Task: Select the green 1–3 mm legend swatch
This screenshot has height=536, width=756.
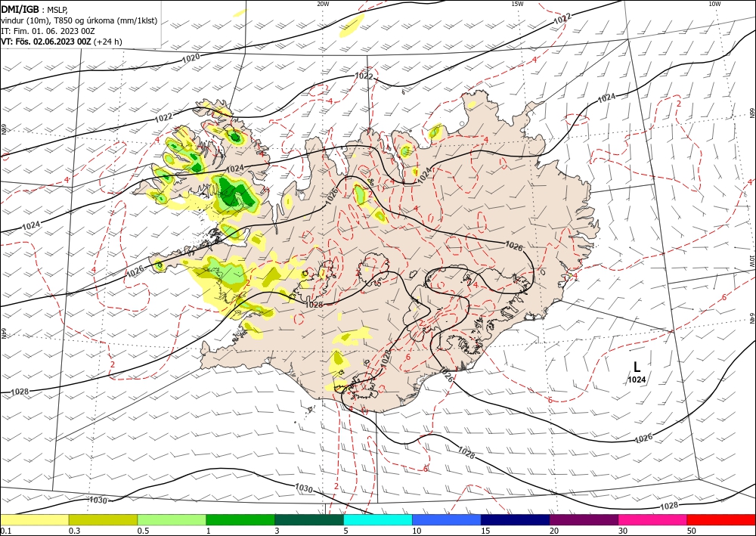Action: [240, 519]
